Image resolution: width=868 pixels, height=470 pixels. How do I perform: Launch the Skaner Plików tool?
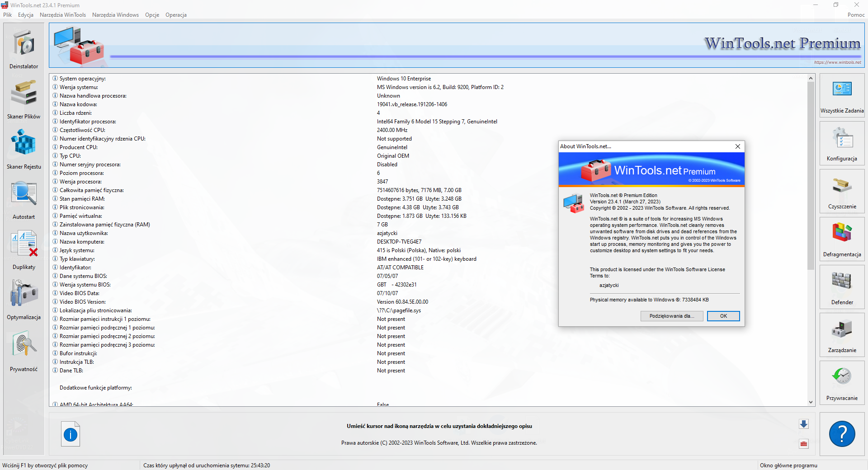click(24, 99)
